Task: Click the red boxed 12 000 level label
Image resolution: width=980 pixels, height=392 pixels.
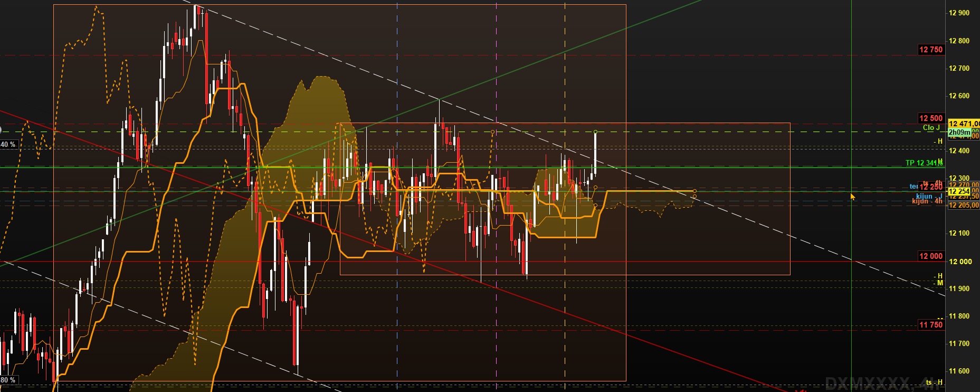Action: [930, 256]
